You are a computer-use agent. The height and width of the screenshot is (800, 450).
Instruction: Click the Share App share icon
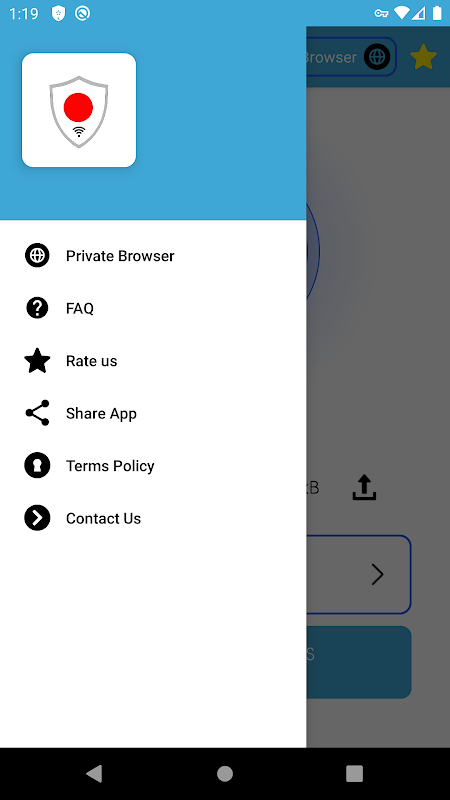[37, 413]
